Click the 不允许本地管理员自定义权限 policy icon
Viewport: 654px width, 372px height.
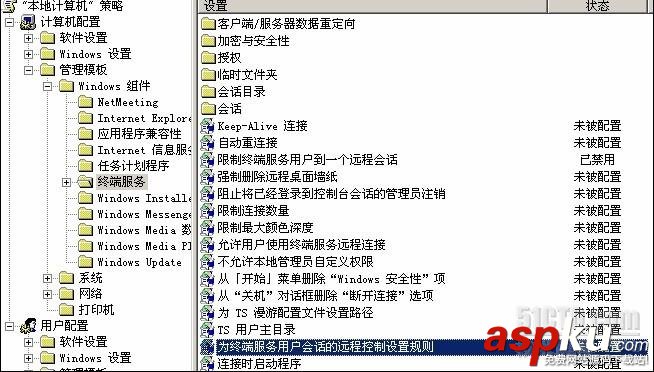point(207,262)
